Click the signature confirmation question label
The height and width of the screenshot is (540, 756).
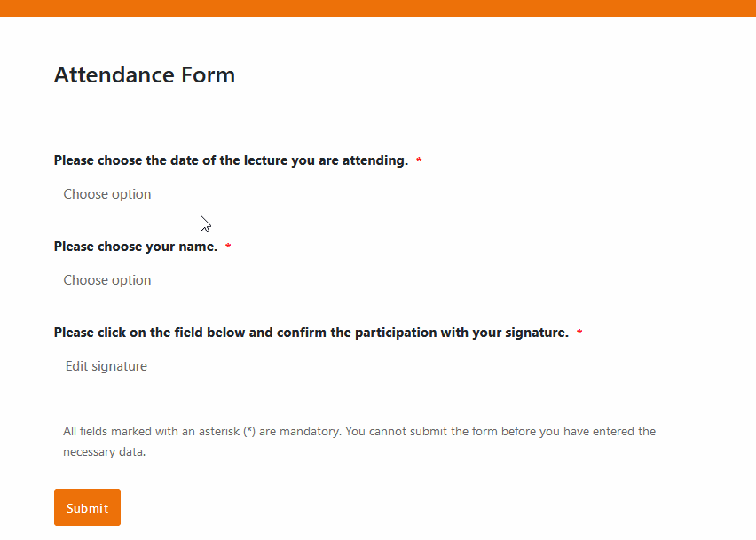click(x=311, y=333)
